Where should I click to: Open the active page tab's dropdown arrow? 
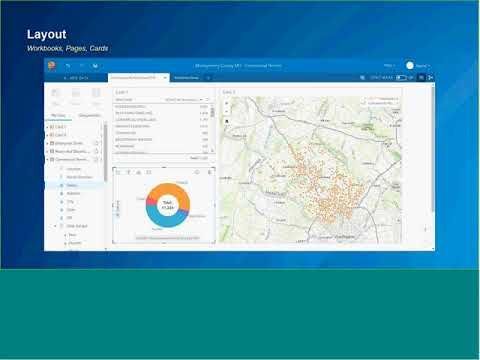(x=165, y=78)
